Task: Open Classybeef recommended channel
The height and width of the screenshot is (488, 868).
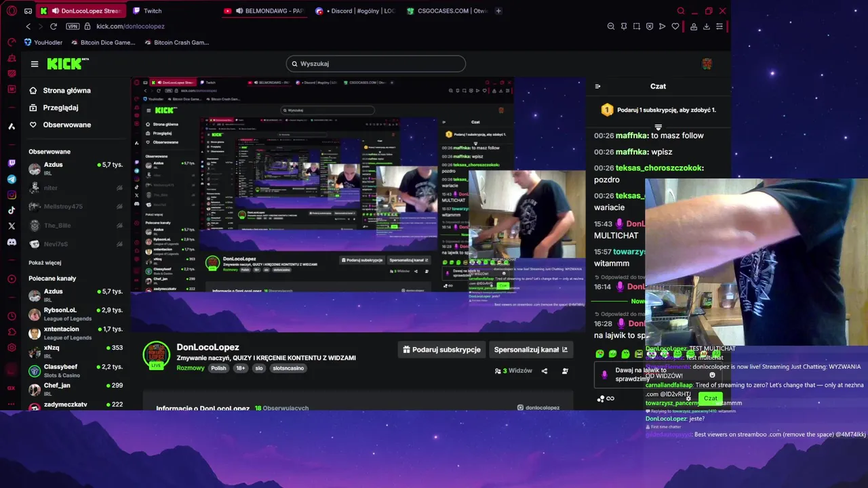Action: click(76, 371)
